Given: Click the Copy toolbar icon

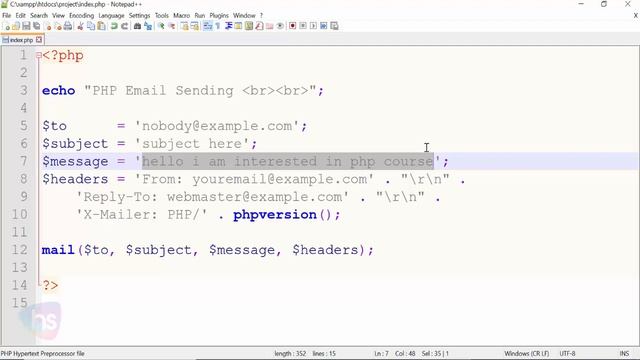Looking at the screenshot, I should [x=91, y=26].
